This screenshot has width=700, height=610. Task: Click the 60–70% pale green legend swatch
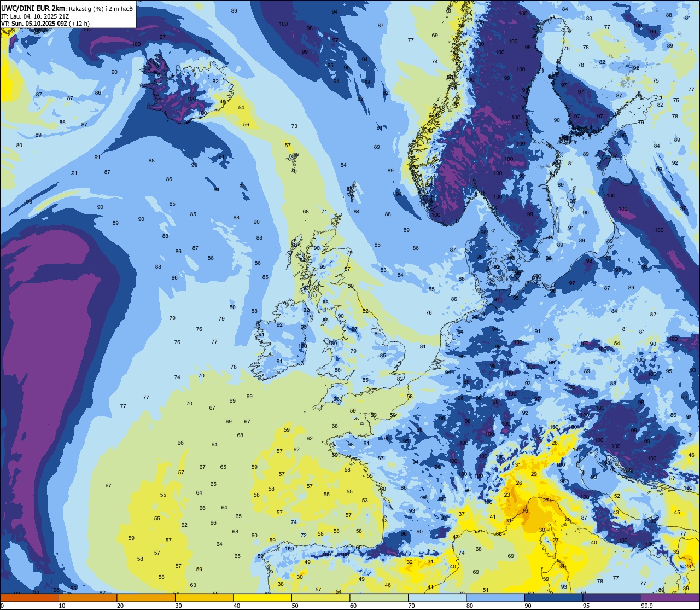tap(379, 597)
